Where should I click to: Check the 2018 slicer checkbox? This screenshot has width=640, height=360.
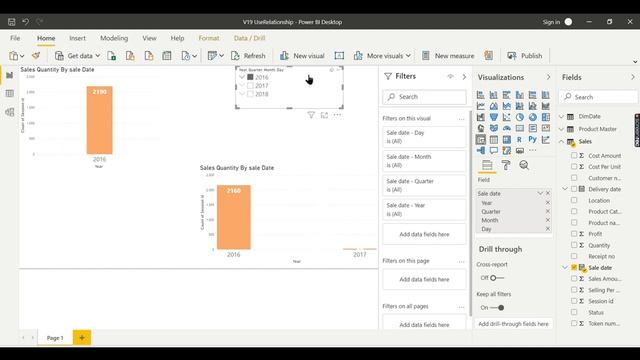(x=250, y=94)
